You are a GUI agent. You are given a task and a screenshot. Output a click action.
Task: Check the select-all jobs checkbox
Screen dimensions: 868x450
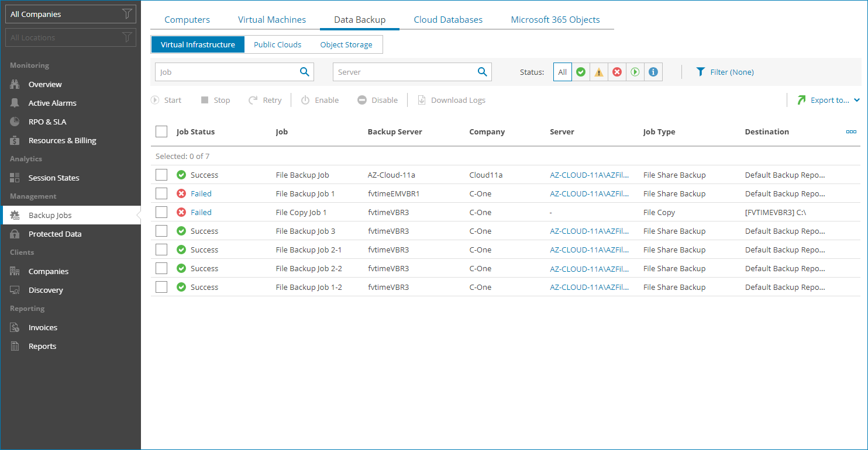coord(161,131)
